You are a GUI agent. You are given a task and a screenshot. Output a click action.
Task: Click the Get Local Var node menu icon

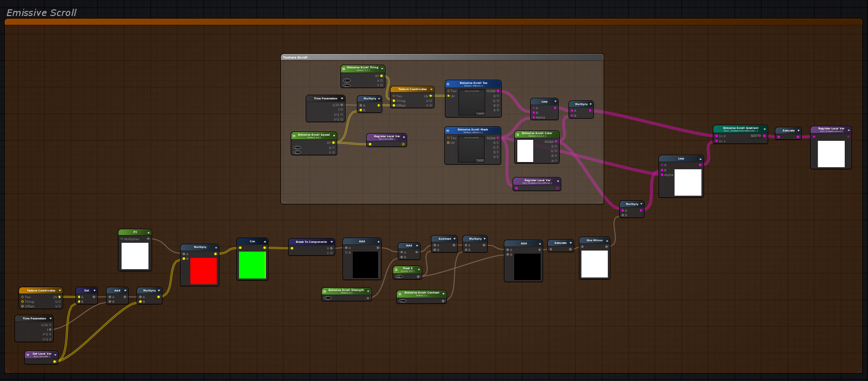(28, 355)
